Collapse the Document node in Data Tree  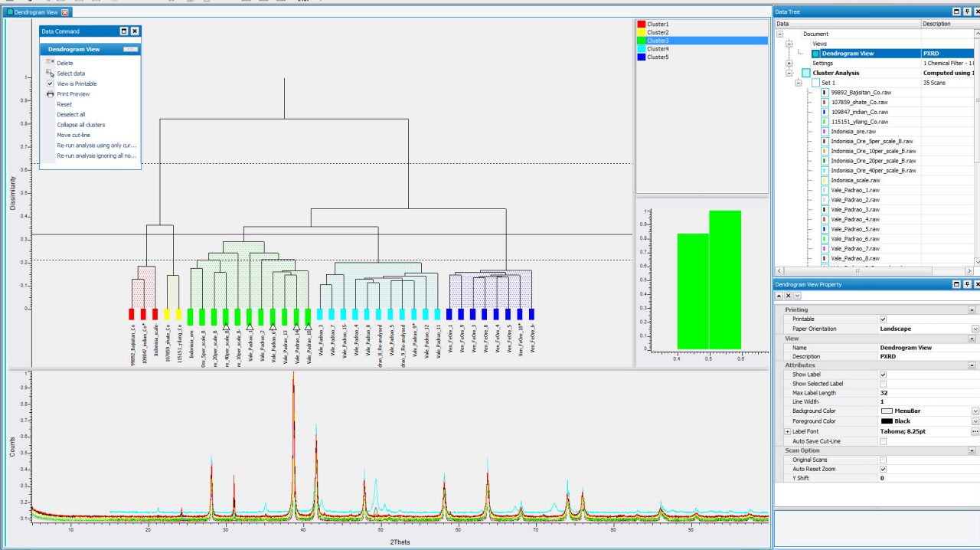click(780, 34)
